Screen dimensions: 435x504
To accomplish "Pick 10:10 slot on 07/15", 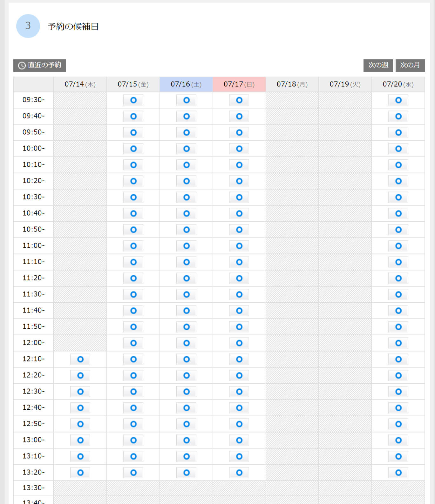I will pos(133,165).
